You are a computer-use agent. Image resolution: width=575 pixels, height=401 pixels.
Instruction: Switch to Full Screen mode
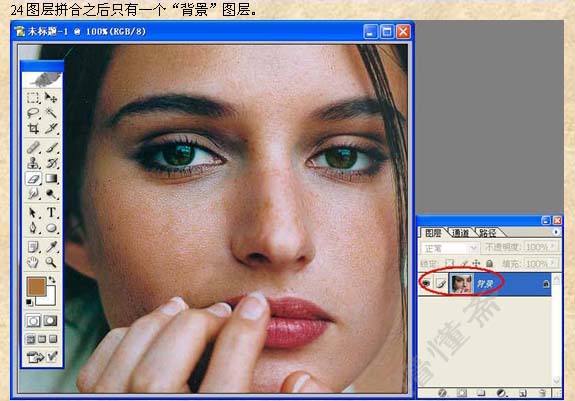(54, 339)
